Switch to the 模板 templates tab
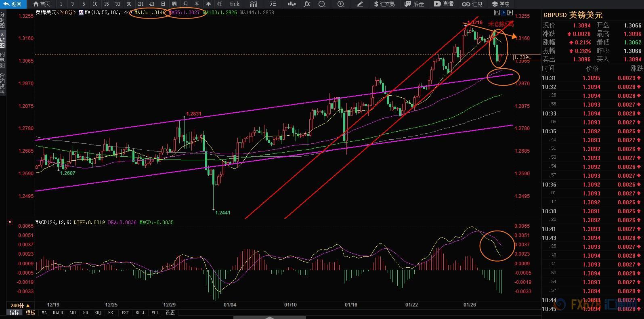Image resolution: width=644 pixels, height=319 pixels. 31,313
